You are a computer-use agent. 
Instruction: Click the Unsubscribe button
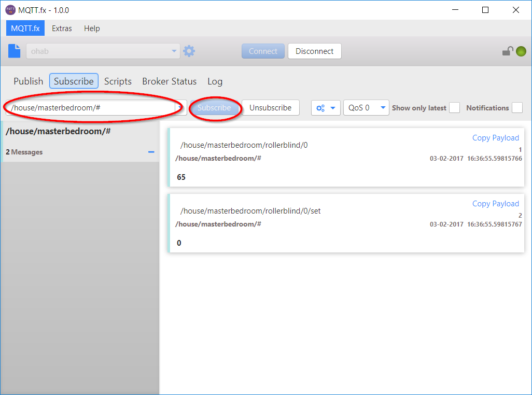click(x=271, y=108)
